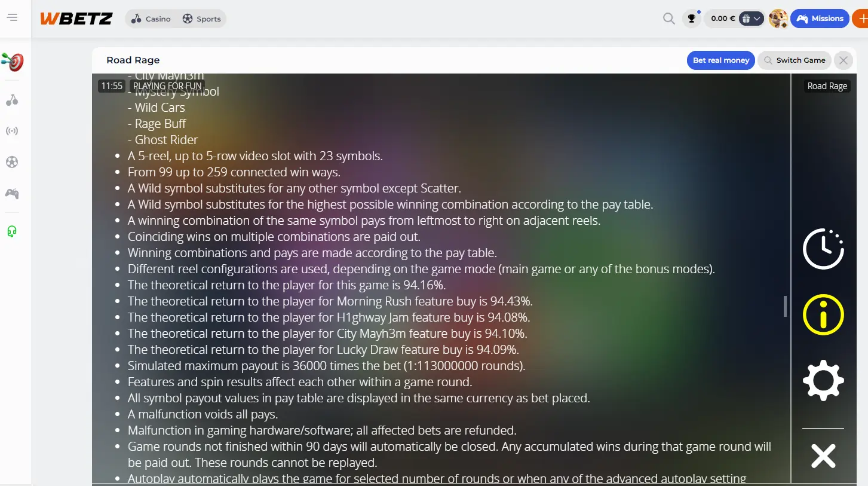
Task: Select the live broadcast icon in sidebar
Action: (x=12, y=131)
